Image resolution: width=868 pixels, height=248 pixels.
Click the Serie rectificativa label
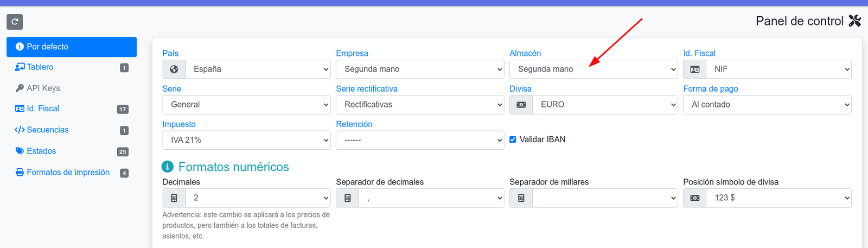click(367, 88)
